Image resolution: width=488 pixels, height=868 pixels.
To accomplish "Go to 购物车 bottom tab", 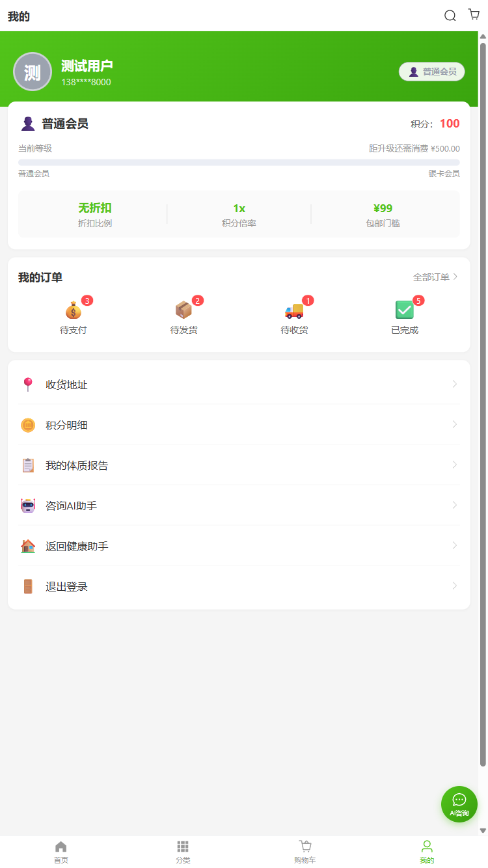I will 305,851.
